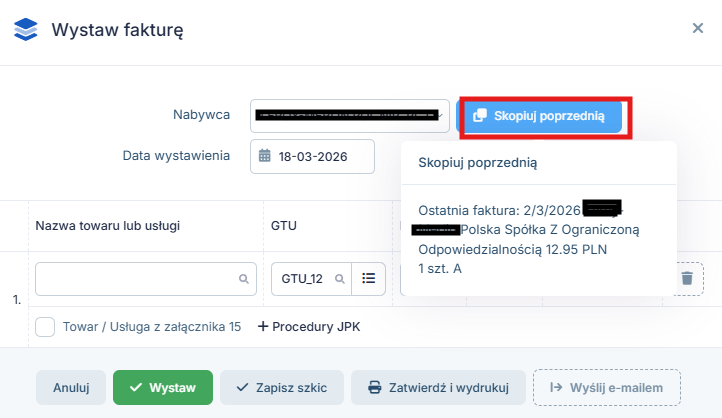Click the magnifier icon in the GTU field
This screenshot has height=418, width=722.
(340, 279)
